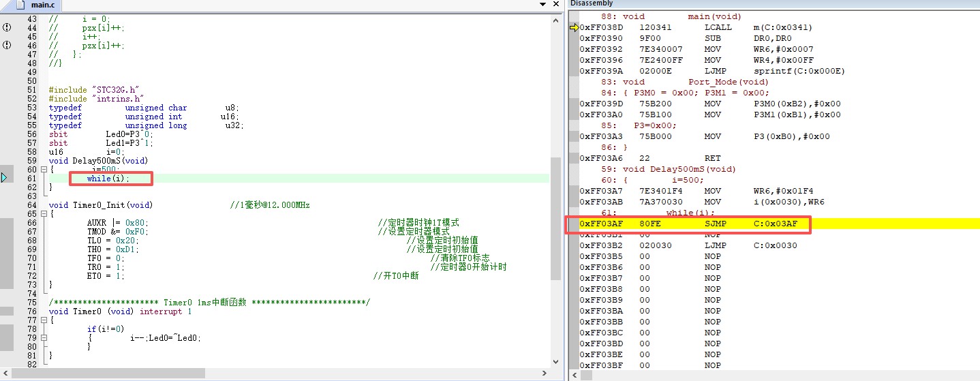Click line number 76 in the gutter
The image size is (980, 381).
tap(31, 311)
